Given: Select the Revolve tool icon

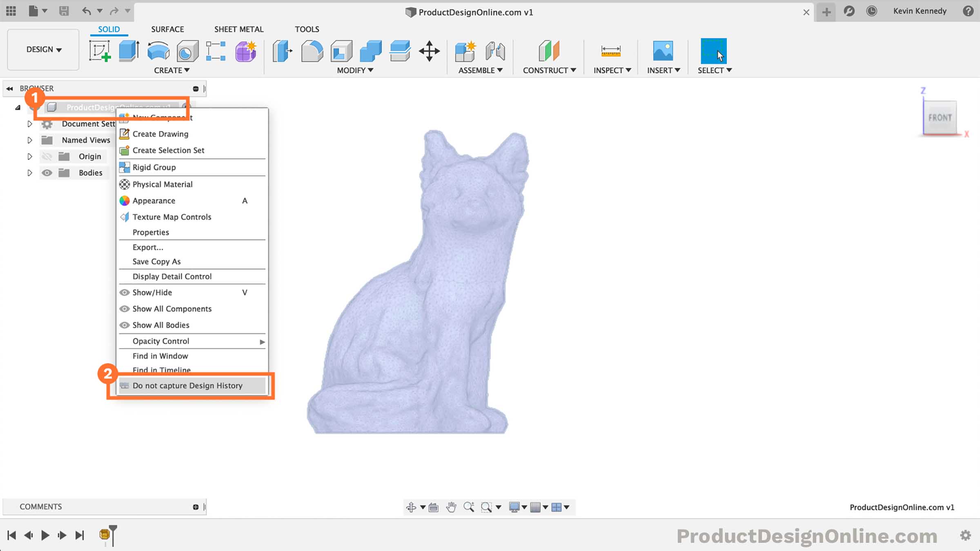Looking at the screenshot, I should [x=158, y=51].
